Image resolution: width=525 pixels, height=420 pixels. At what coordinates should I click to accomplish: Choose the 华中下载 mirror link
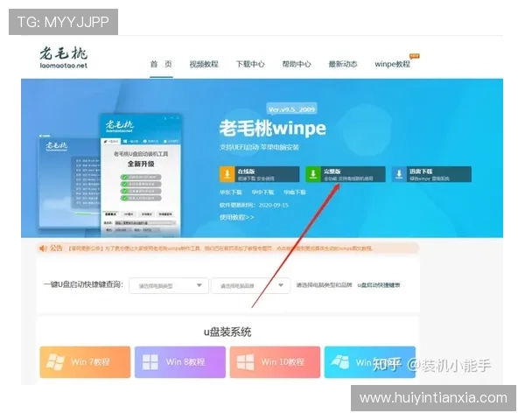pyautogui.click(x=262, y=192)
